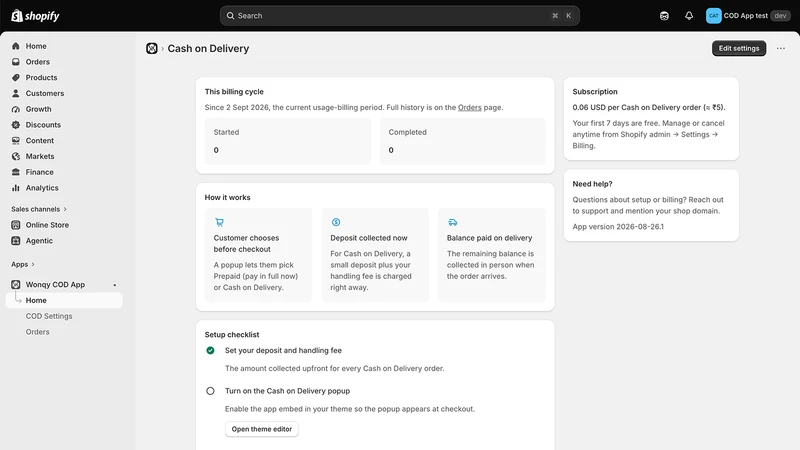
Task: Click the Online Store icon
Action: tap(16, 225)
